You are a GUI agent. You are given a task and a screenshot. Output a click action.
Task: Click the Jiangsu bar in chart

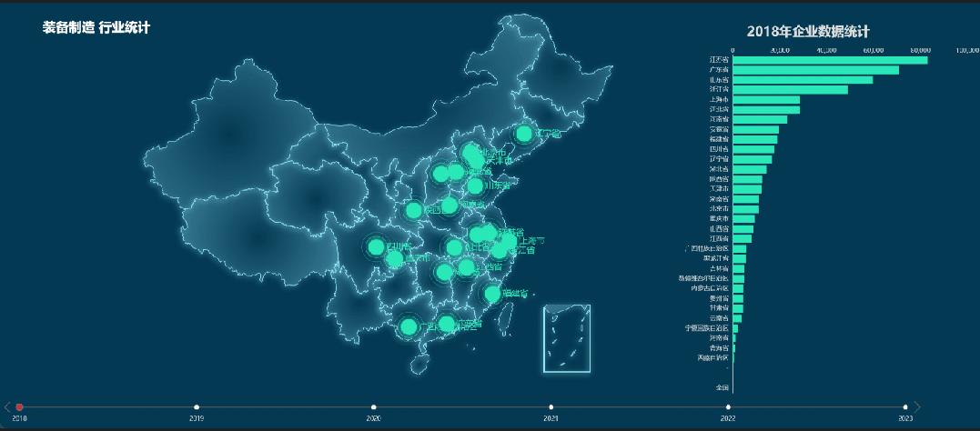pyautogui.click(x=830, y=60)
